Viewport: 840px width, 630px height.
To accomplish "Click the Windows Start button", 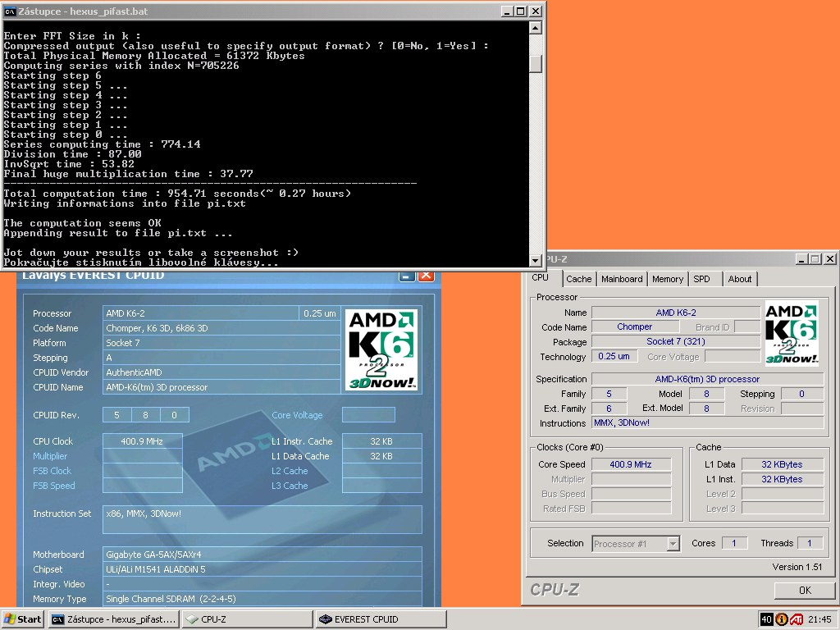I will [x=22, y=619].
